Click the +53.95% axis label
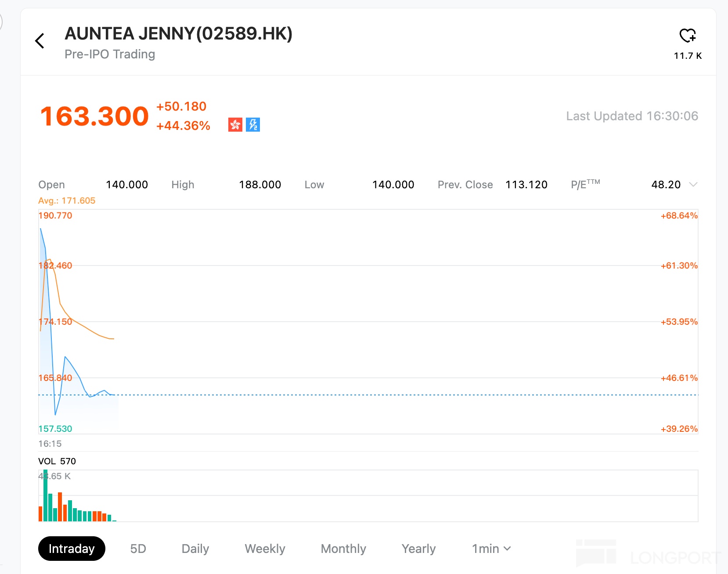This screenshot has width=728, height=574. (x=679, y=322)
